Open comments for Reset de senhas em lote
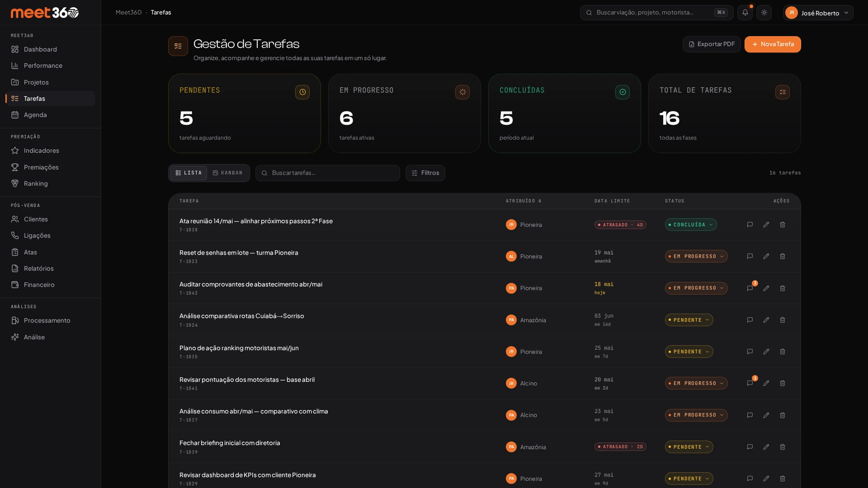The height and width of the screenshot is (488, 868). [750, 256]
